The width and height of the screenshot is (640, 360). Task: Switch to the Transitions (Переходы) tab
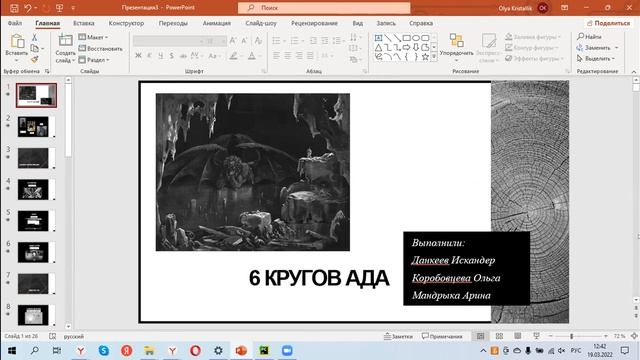click(173, 23)
